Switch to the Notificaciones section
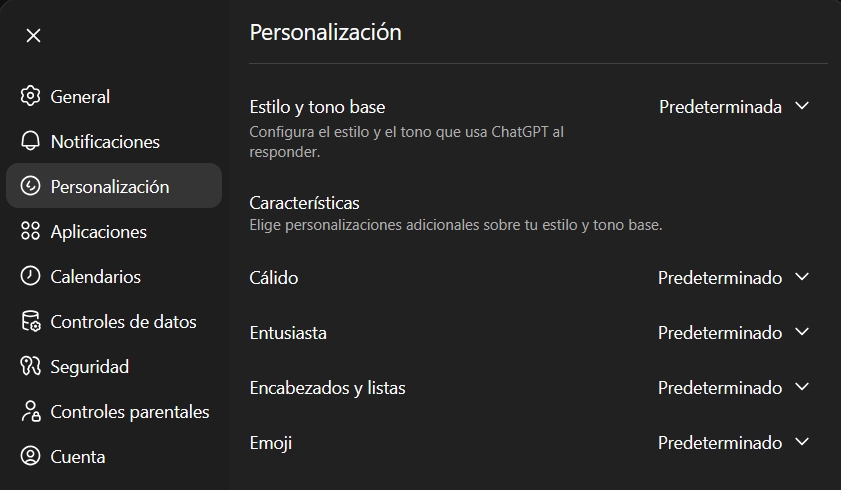841x490 pixels. tap(105, 142)
